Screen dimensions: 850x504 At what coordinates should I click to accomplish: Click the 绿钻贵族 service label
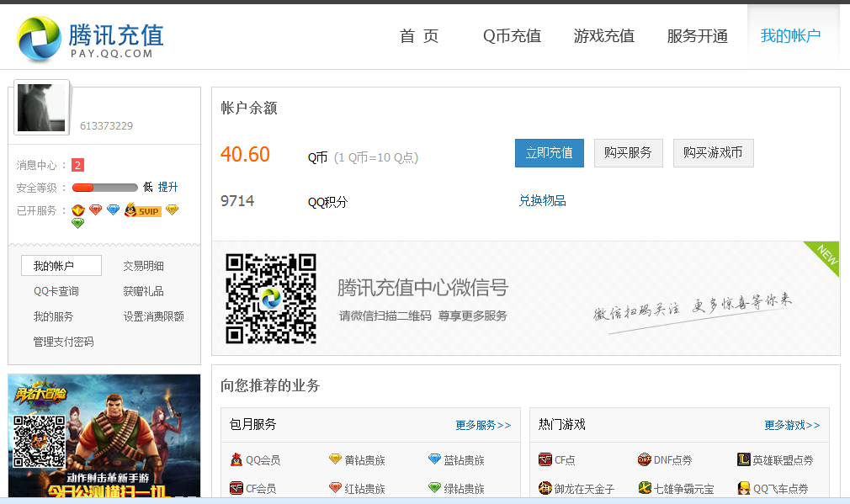click(465, 490)
